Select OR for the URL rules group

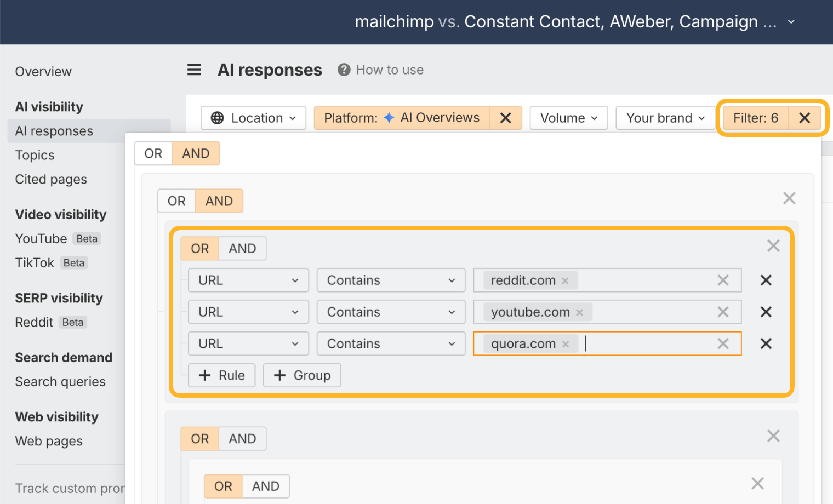tap(200, 249)
